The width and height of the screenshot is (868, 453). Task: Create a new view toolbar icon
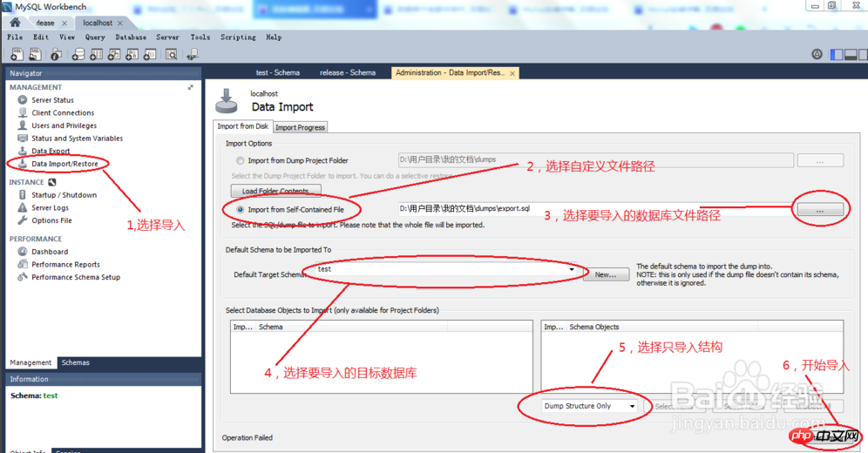coord(114,54)
